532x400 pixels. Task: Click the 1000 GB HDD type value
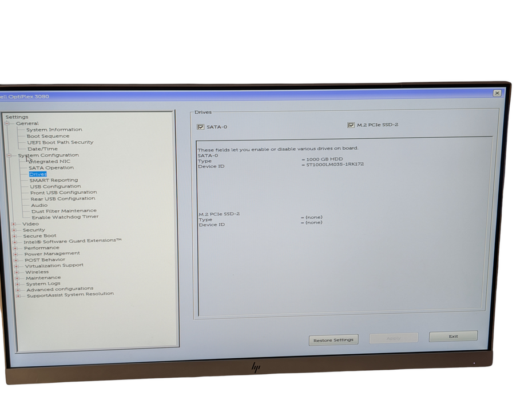point(324,159)
